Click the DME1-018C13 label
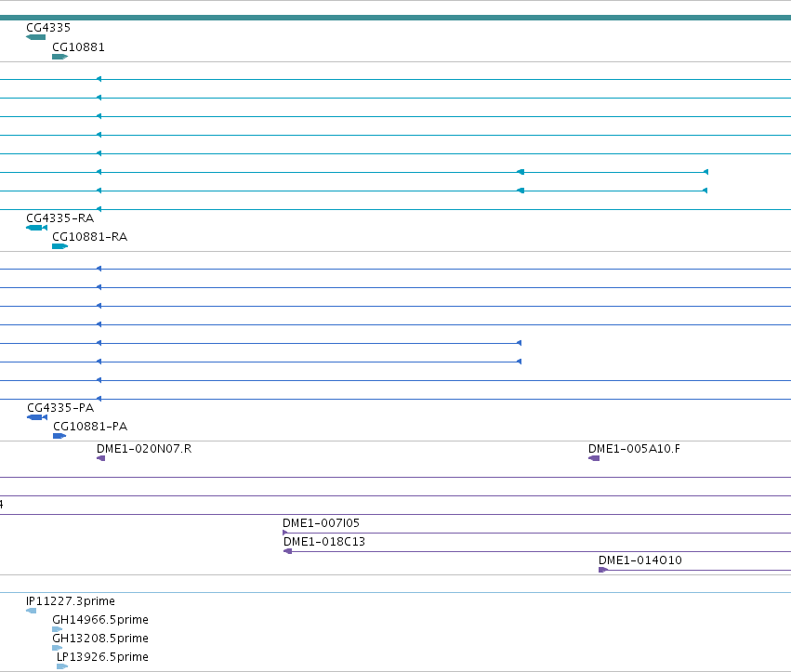The width and height of the screenshot is (791, 672). click(324, 542)
